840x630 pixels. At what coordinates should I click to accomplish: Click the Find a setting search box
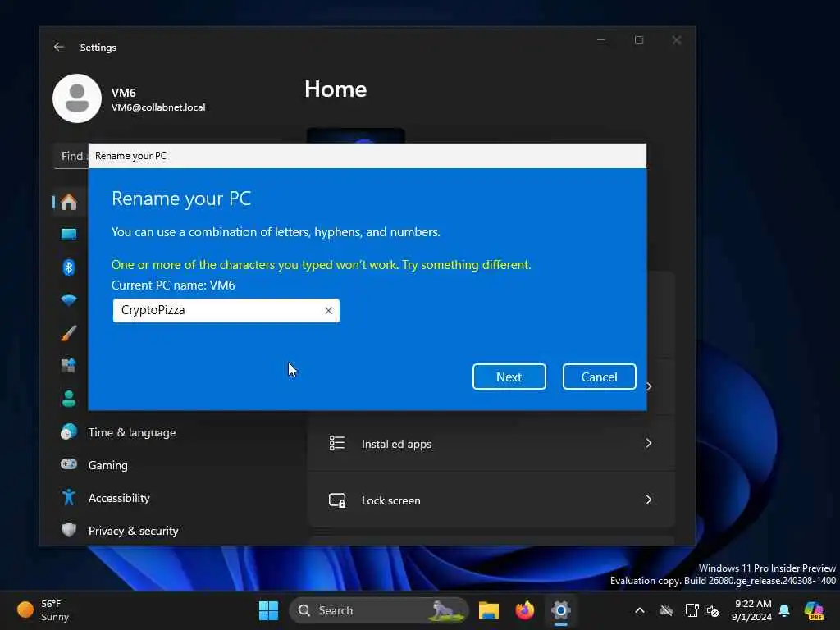tap(71, 156)
